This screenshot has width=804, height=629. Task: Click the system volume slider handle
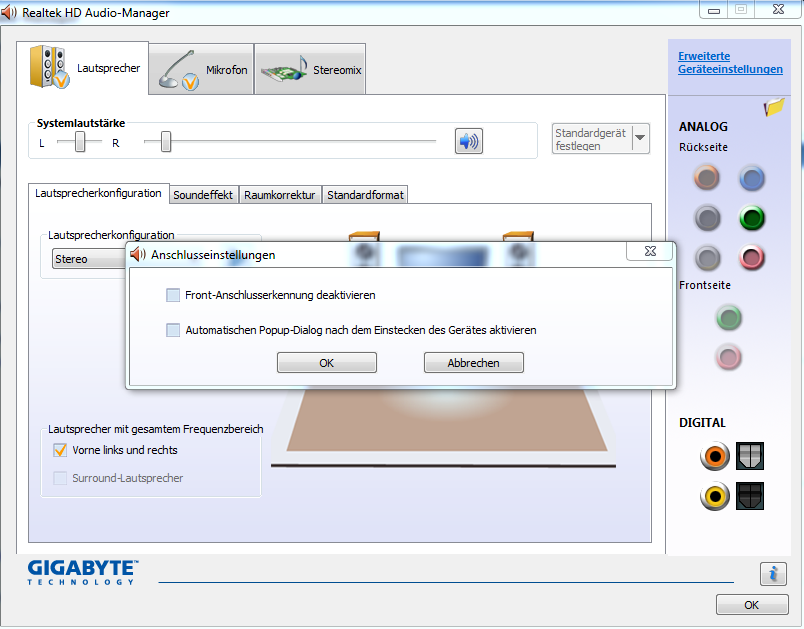click(166, 141)
